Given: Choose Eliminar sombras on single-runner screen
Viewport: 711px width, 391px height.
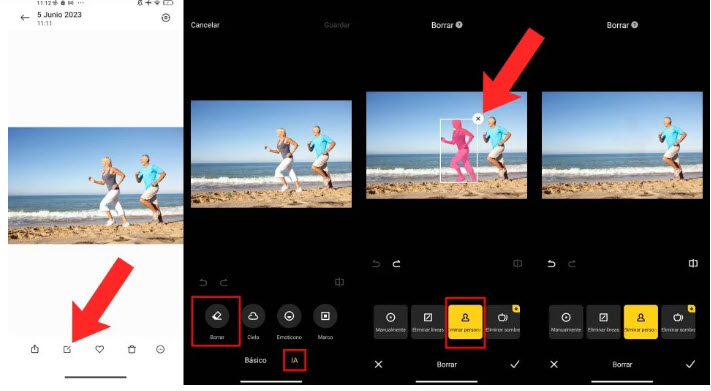Looking at the screenshot, I should click(x=678, y=321).
